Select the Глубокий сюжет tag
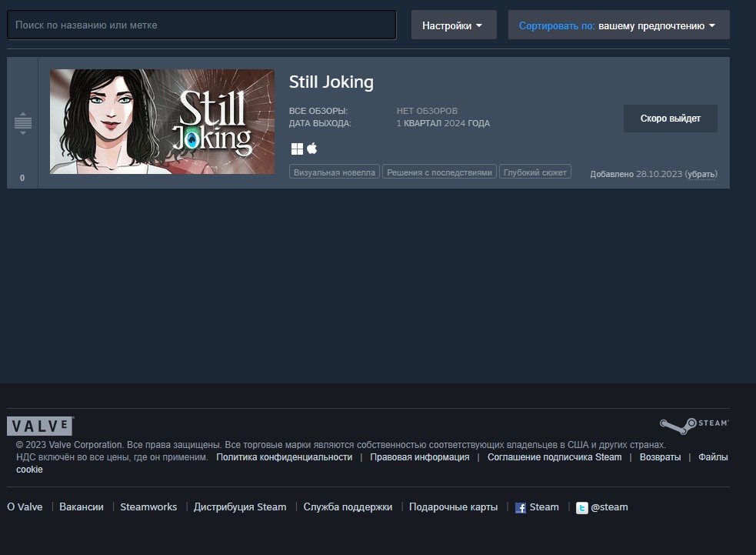 click(535, 172)
